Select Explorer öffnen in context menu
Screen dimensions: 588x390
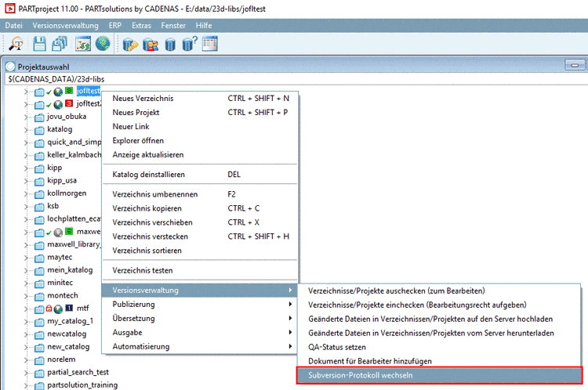(x=200, y=140)
